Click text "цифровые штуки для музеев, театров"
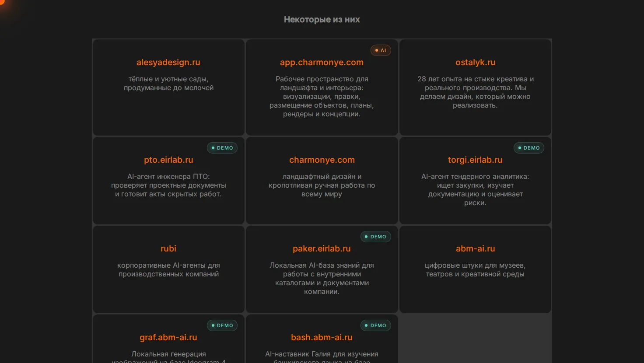 click(475, 269)
